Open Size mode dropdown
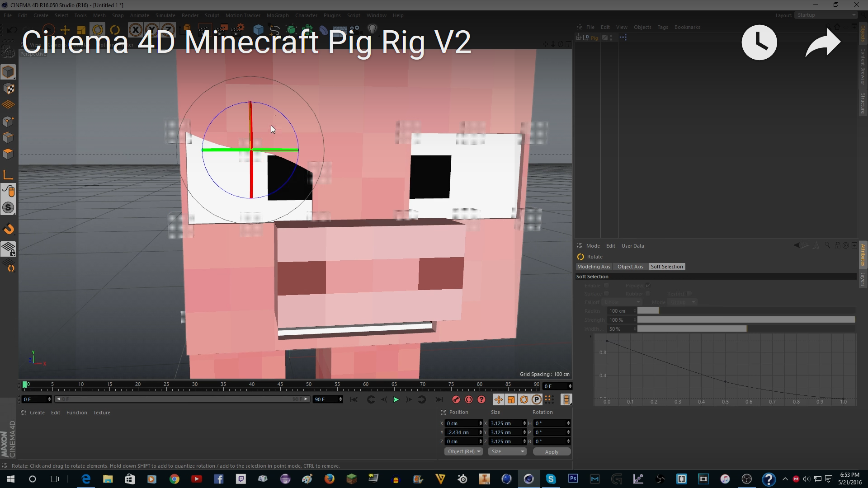The width and height of the screenshot is (868, 488). [x=507, y=451]
